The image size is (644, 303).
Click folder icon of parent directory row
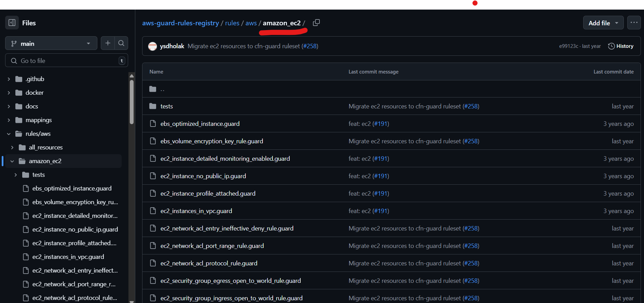click(153, 89)
